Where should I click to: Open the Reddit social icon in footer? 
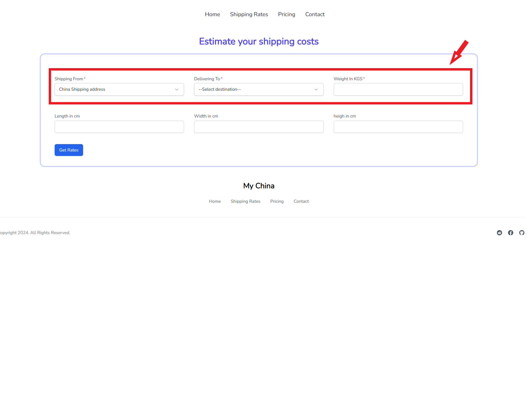[499, 232]
